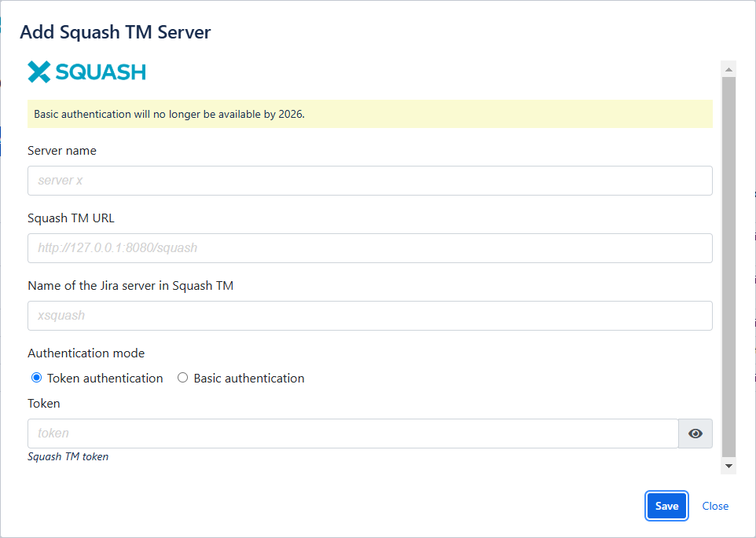Image resolution: width=756 pixels, height=538 pixels.
Task: Enable the Basic authentication radio option
Action: tap(182, 378)
